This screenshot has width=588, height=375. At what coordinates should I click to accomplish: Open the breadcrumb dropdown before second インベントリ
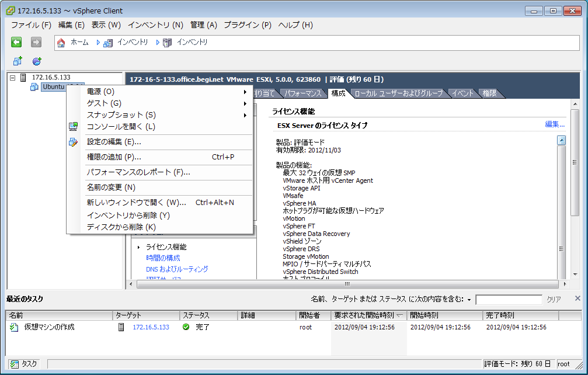(158, 43)
